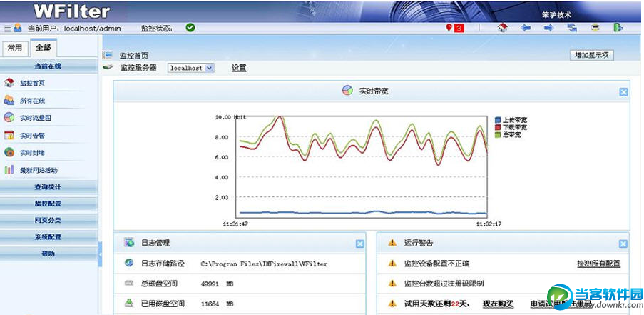Click the warning triangle in 运行警告 header
644x315 pixels.
[x=392, y=243]
